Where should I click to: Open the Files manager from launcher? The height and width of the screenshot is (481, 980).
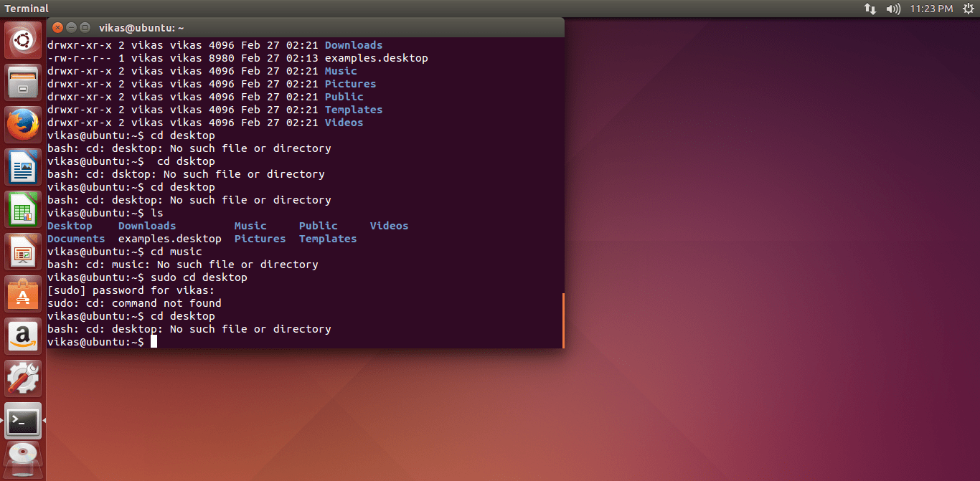[x=24, y=82]
